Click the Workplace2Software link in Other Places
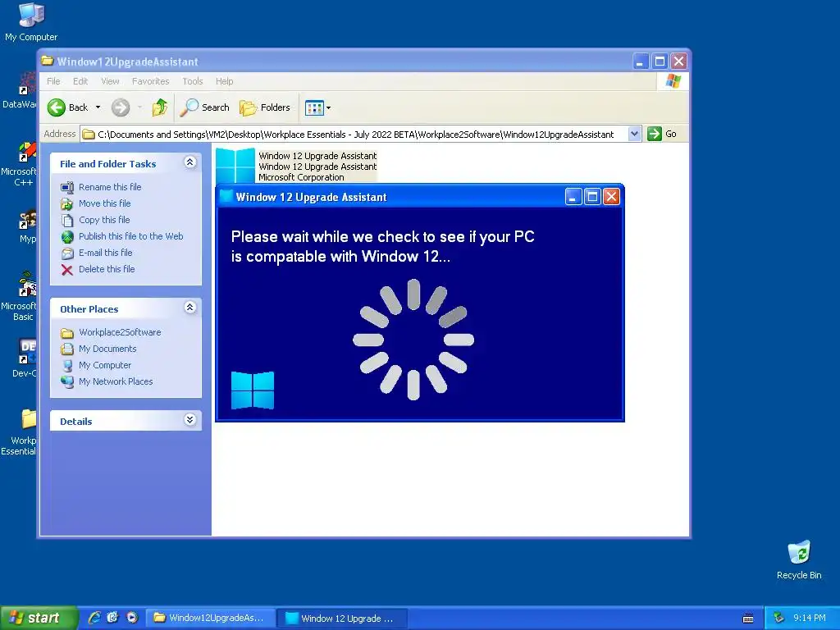The width and height of the screenshot is (840, 630). pyautogui.click(x=120, y=332)
